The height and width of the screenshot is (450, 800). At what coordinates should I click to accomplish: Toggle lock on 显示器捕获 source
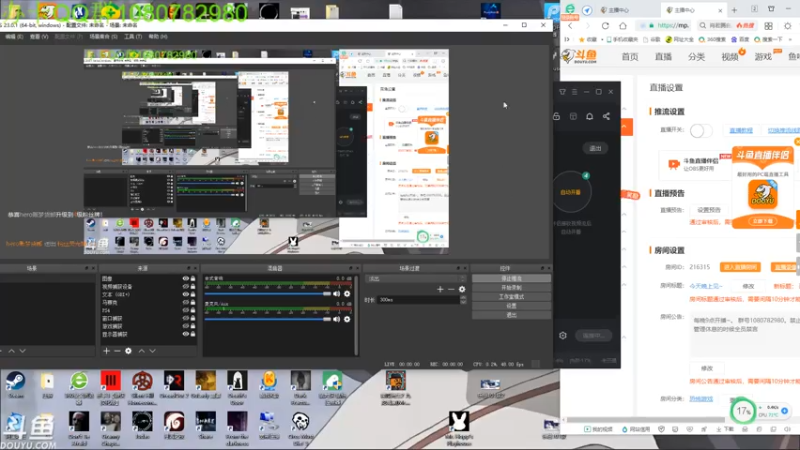(x=193, y=334)
